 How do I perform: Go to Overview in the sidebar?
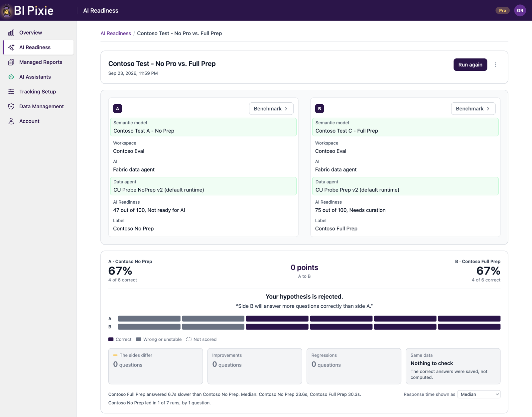tap(38, 33)
